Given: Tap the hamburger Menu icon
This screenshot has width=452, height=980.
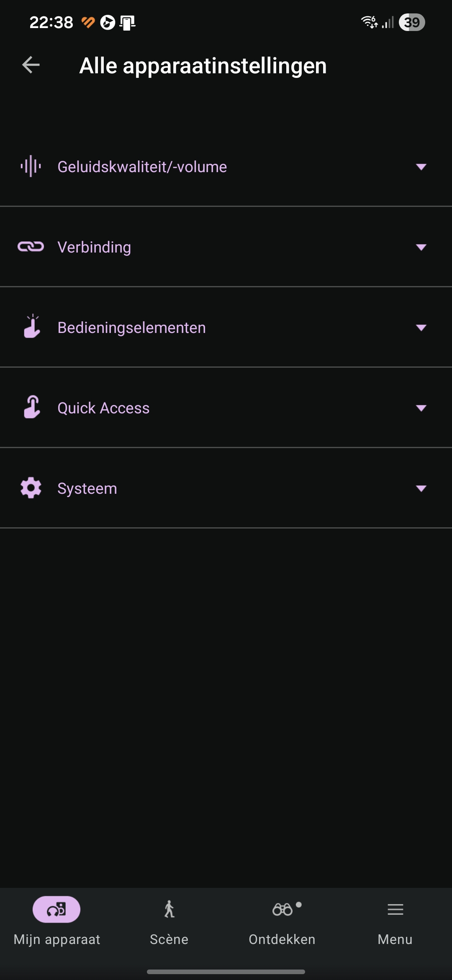Looking at the screenshot, I should (395, 909).
